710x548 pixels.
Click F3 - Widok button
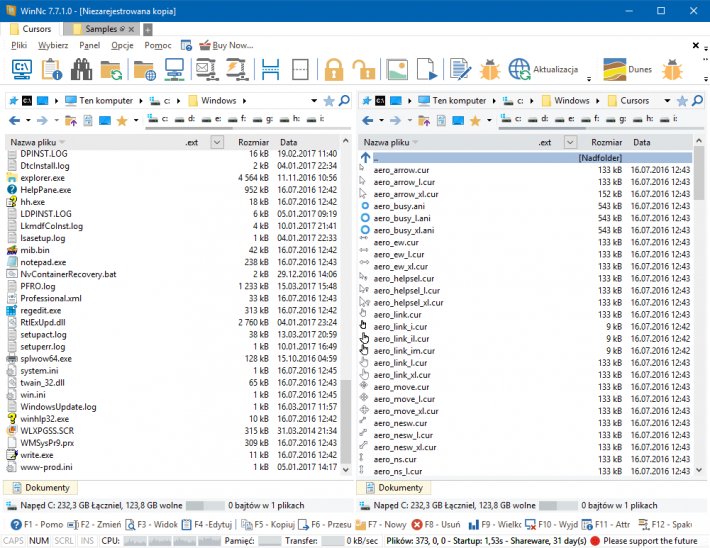coord(151,524)
